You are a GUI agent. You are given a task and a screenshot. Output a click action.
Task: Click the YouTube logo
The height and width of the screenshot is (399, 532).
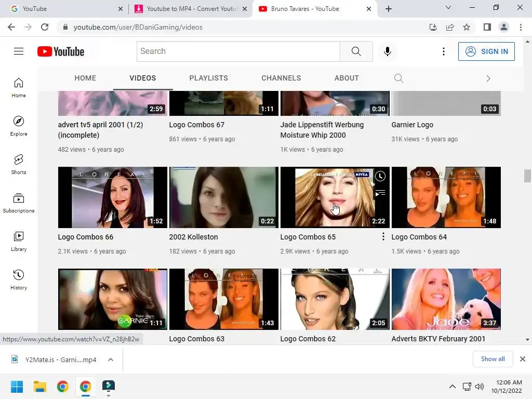pos(61,51)
